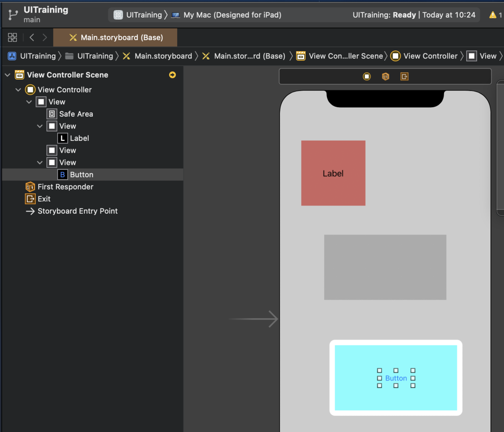Click the UITraining folder breadcrumb
Image resolution: width=504 pixels, height=432 pixels.
click(89, 56)
